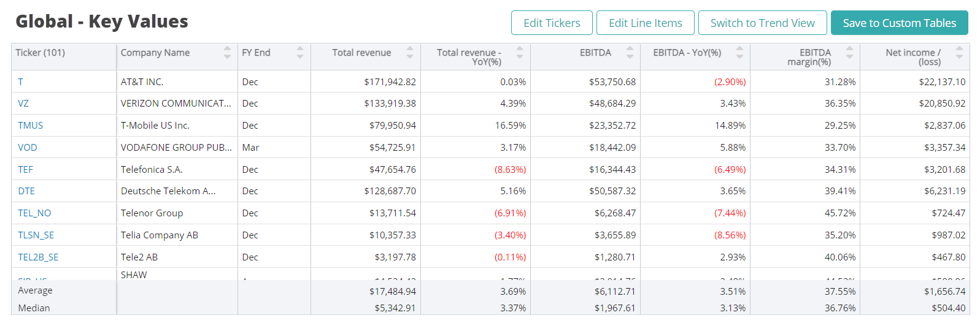Click the EBITDA column sort icon

[630, 53]
